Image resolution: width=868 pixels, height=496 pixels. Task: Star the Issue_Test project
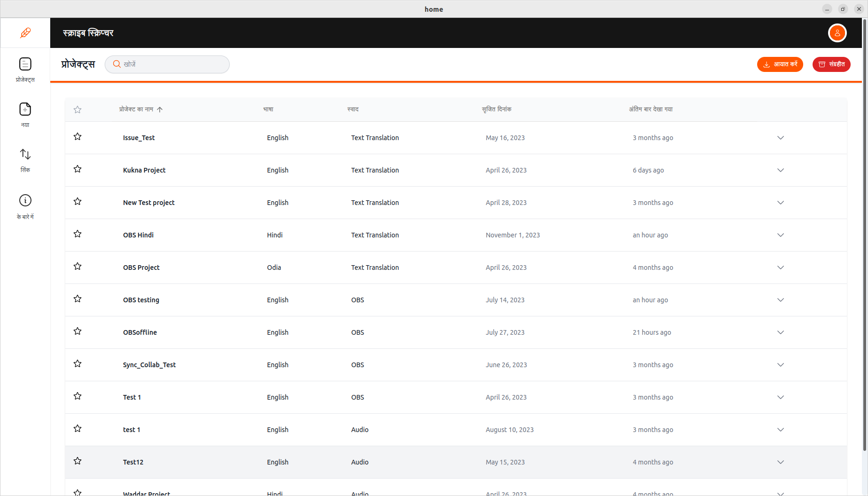[x=77, y=137]
